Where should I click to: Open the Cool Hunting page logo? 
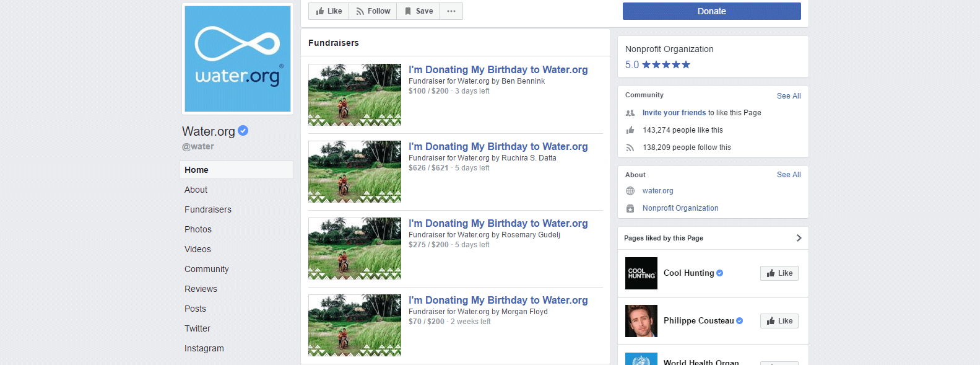tap(641, 273)
